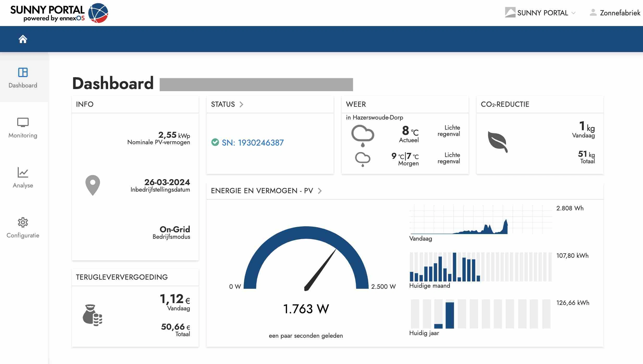This screenshot has height=364, width=643.
Task: Open the Monitoring sidebar section
Action: [x=23, y=128]
